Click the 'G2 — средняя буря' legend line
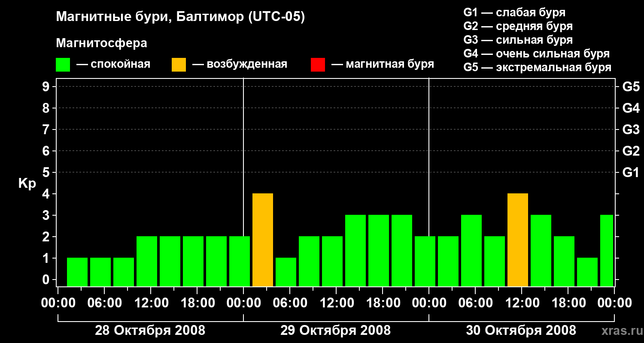 pyautogui.click(x=518, y=26)
